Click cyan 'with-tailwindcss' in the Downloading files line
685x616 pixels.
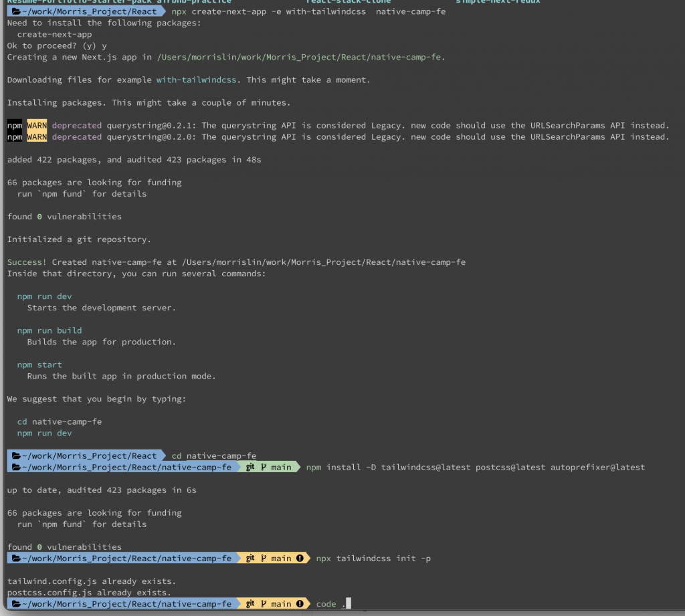[196, 80]
